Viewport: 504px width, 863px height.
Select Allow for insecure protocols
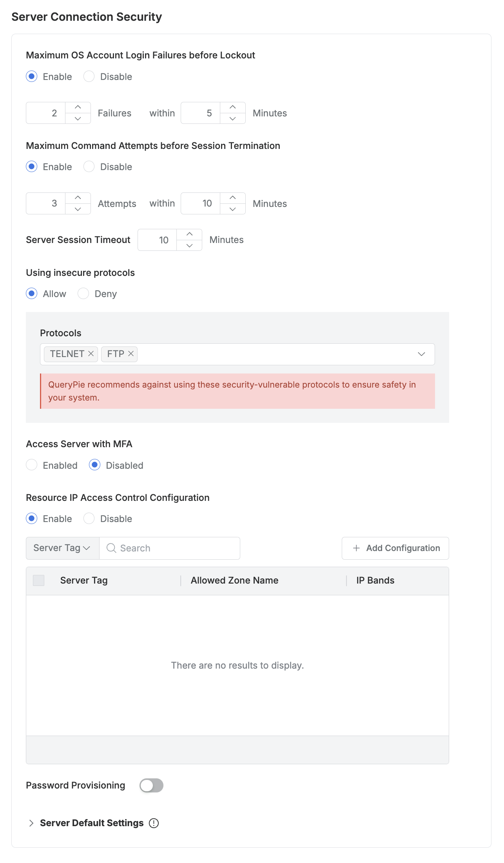tap(32, 294)
